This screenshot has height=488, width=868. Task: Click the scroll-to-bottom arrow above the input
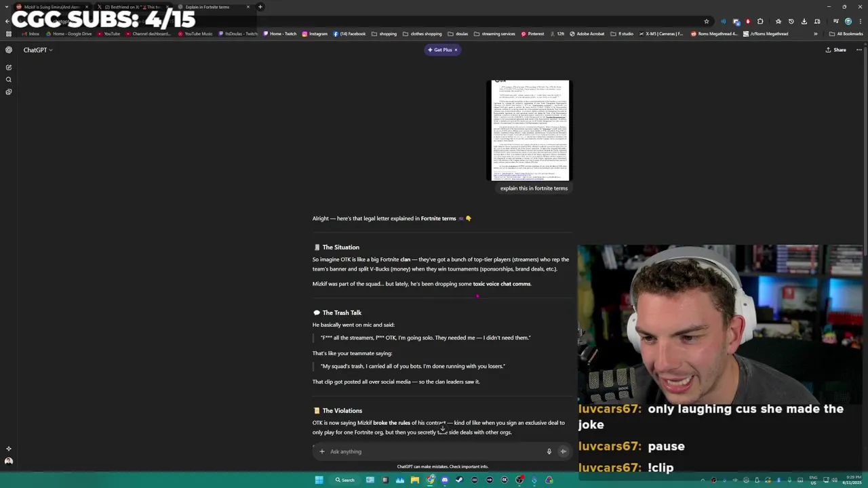point(442,428)
